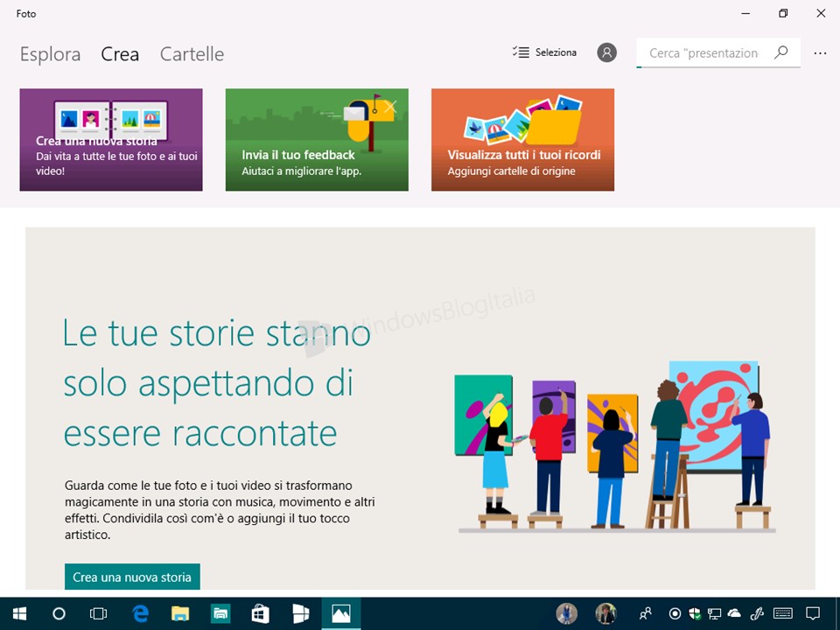Open the Visualizza tutti i tuoi ricordi card
This screenshot has width=840, height=630.
[x=522, y=140]
